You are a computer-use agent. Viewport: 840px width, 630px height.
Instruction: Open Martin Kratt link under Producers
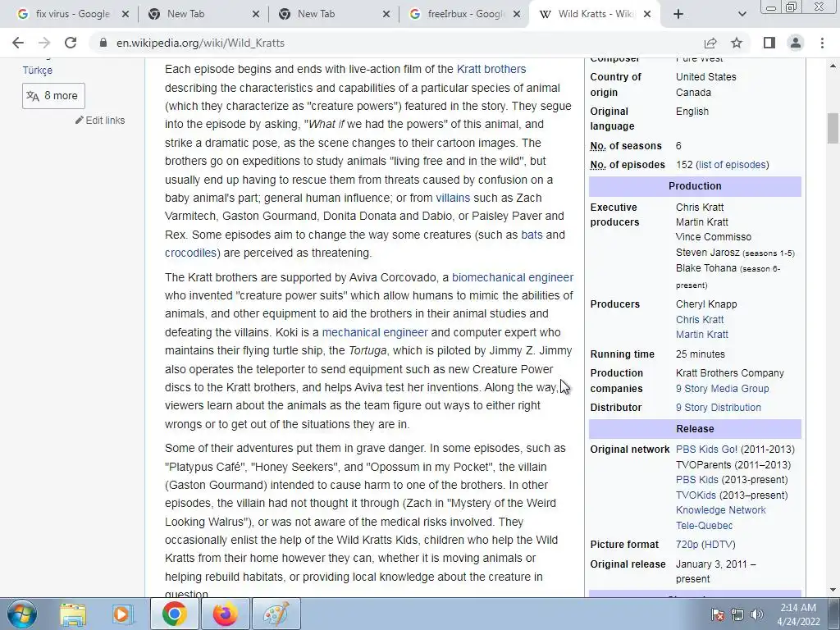coord(702,335)
